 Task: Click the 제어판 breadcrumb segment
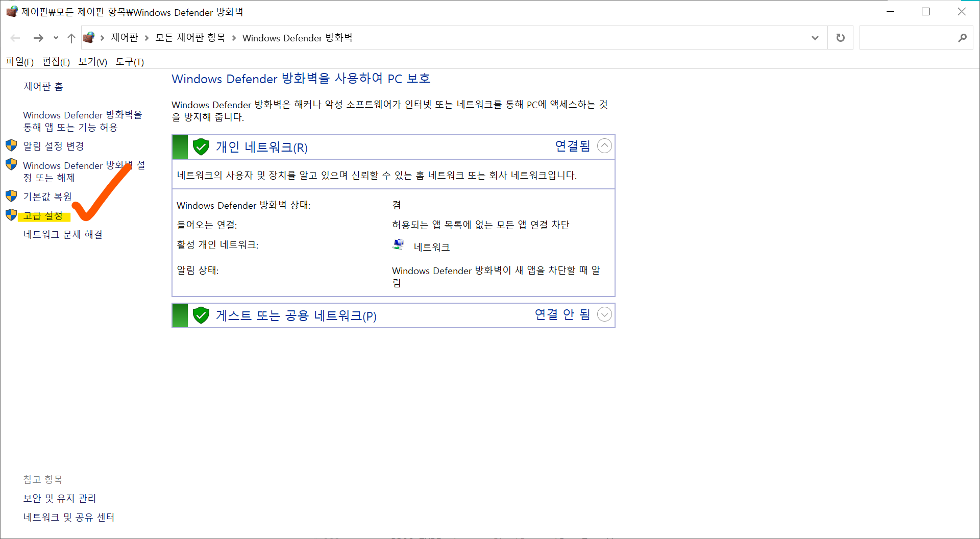click(125, 38)
